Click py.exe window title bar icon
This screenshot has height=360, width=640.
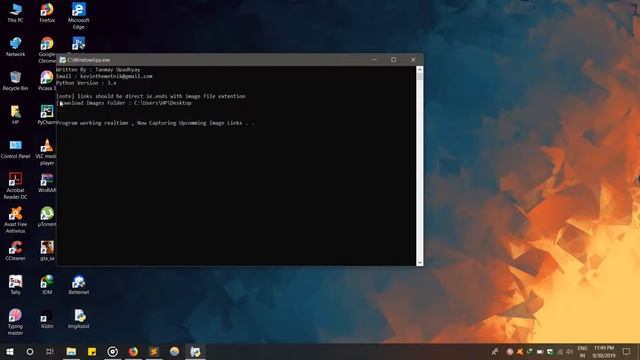click(63, 60)
